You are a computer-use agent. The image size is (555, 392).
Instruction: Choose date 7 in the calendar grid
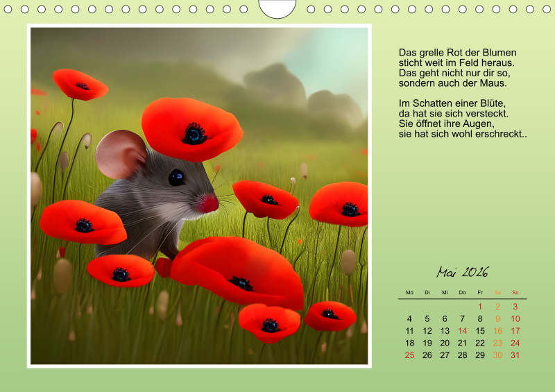(462, 318)
